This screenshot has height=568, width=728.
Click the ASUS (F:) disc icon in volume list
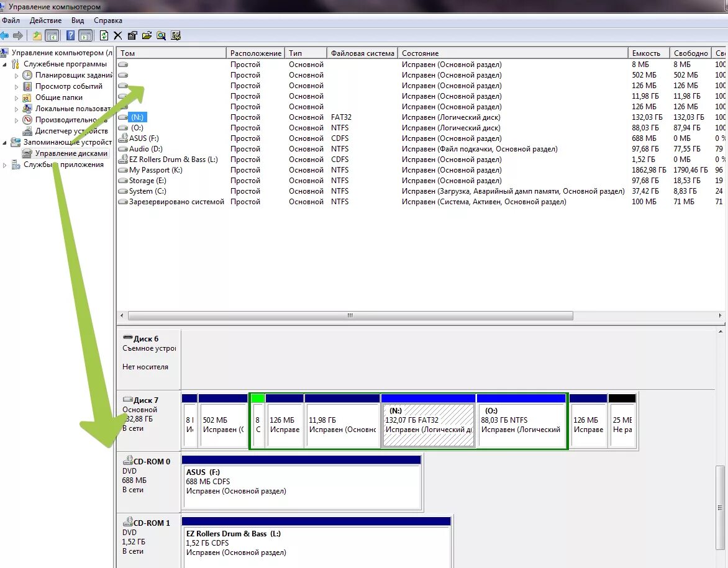click(x=123, y=138)
